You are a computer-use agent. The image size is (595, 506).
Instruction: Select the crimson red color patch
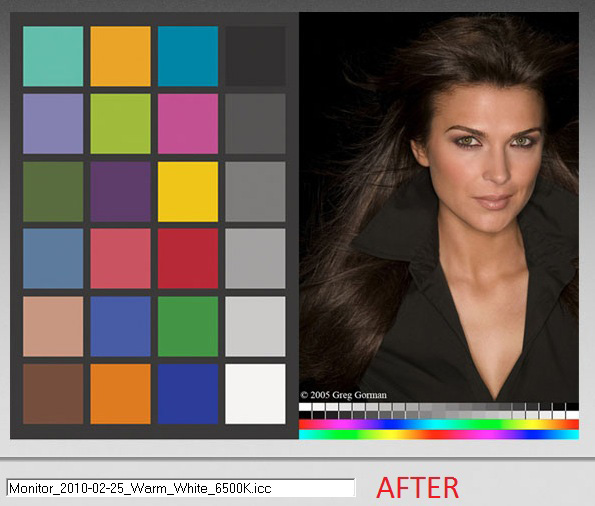coord(188,259)
